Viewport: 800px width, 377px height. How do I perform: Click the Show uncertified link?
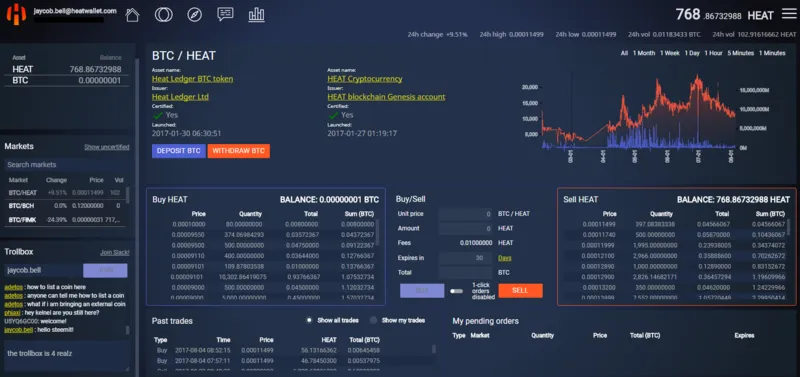pyautogui.click(x=107, y=147)
